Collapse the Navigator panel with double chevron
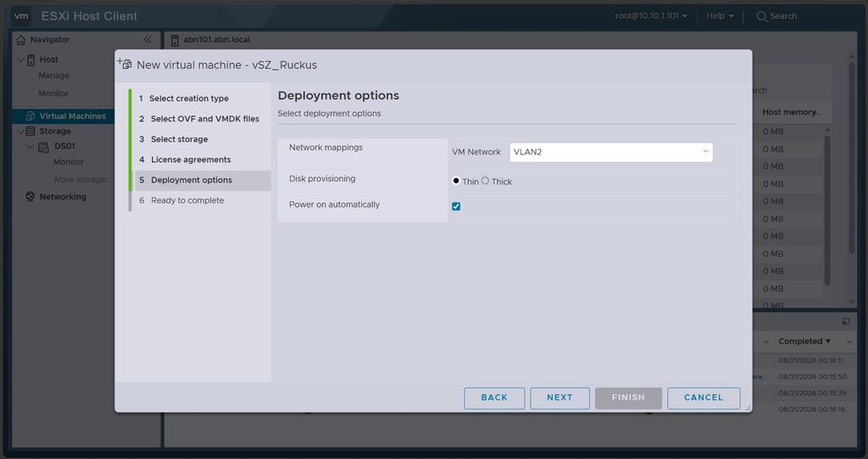Screen dimensions: 868x459 [147, 39]
